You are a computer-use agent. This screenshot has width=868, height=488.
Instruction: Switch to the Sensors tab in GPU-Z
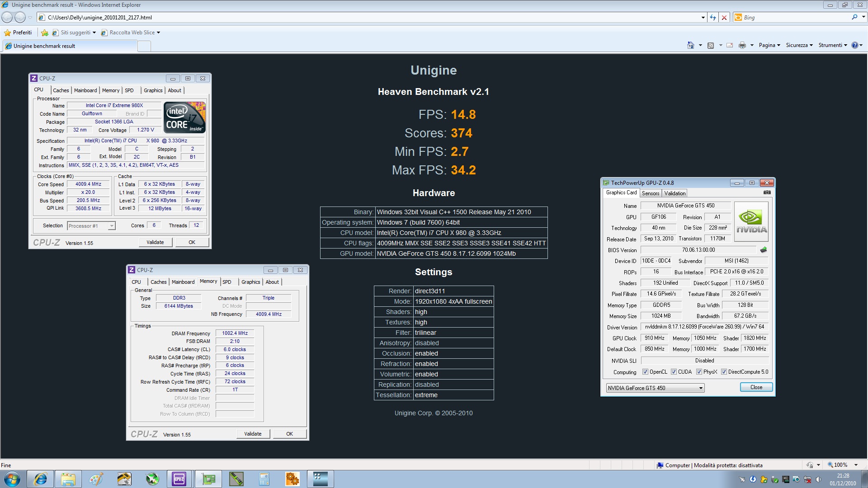coord(651,193)
